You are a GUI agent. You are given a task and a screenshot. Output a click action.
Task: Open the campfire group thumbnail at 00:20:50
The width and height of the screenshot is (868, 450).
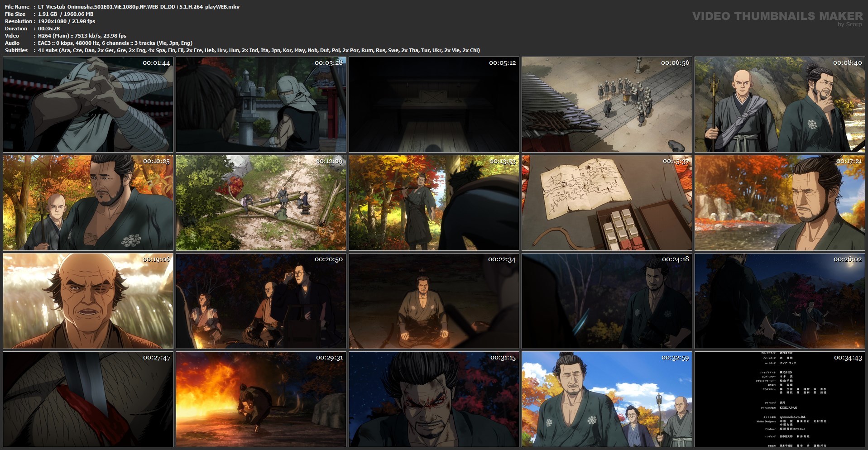(x=261, y=301)
